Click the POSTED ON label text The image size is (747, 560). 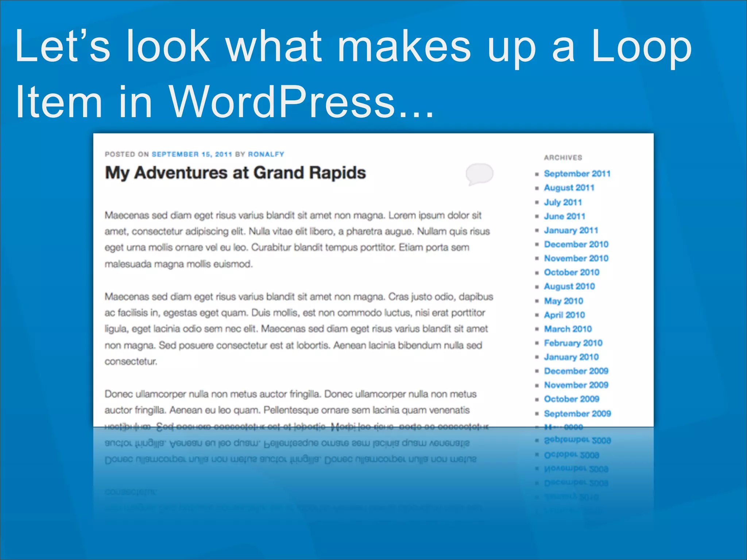pyautogui.click(x=127, y=154)
